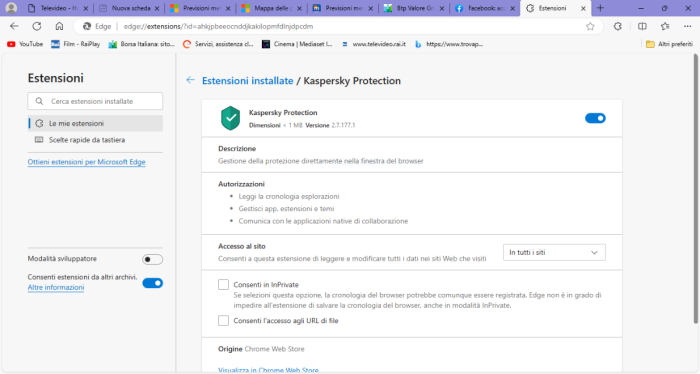
Task: Open the profile avatar icon
Action: tap(11, 8)
